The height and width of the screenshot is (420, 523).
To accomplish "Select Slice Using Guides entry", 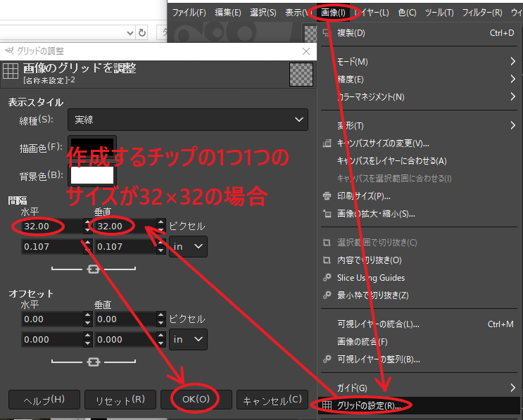I will 419,278.
